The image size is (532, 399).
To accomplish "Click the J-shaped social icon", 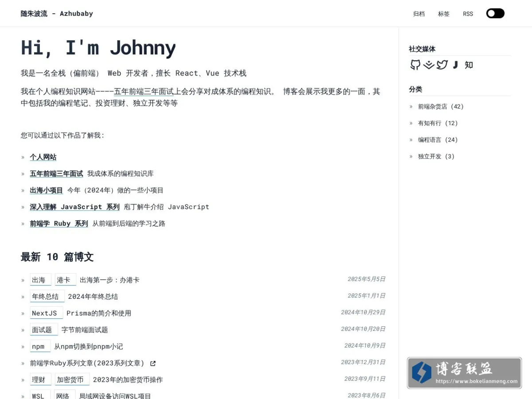I will pos(455,65).
